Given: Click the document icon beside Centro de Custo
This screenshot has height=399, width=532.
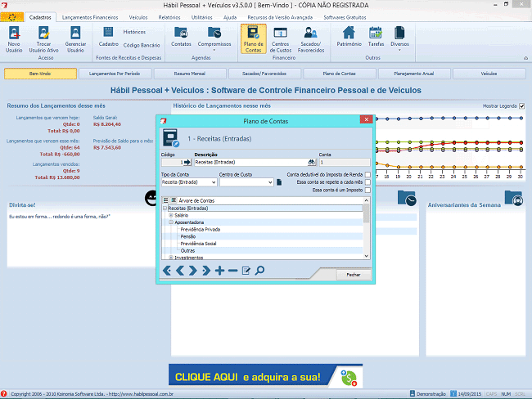Looking at the screenshot, I should click(279, 182).
